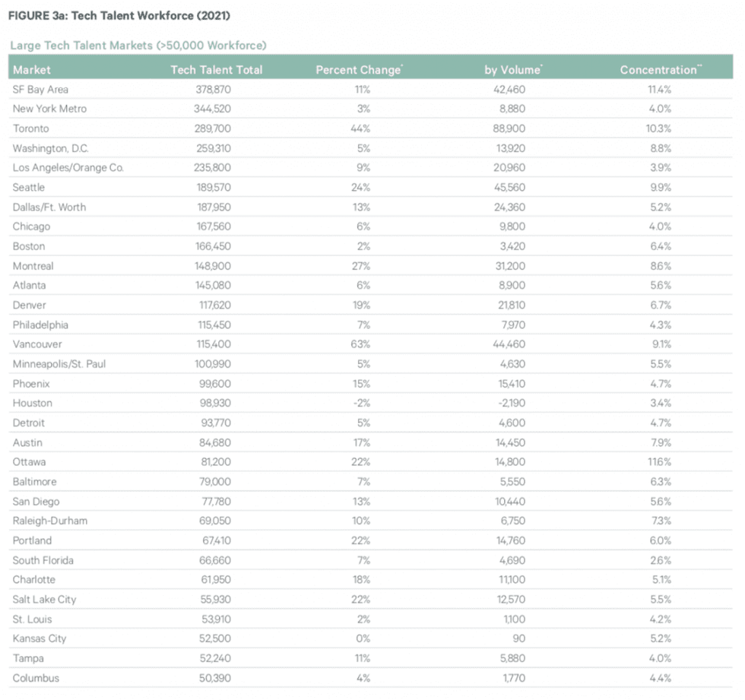The image size is (745, 700).
Task: Select the Kansas City market row
Action: (371, 638)
